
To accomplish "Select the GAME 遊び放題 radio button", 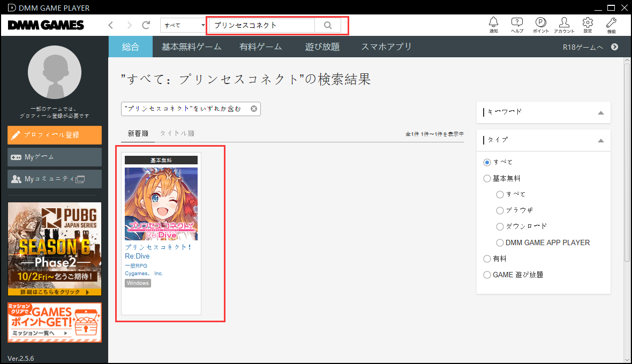I will (487, 275).
